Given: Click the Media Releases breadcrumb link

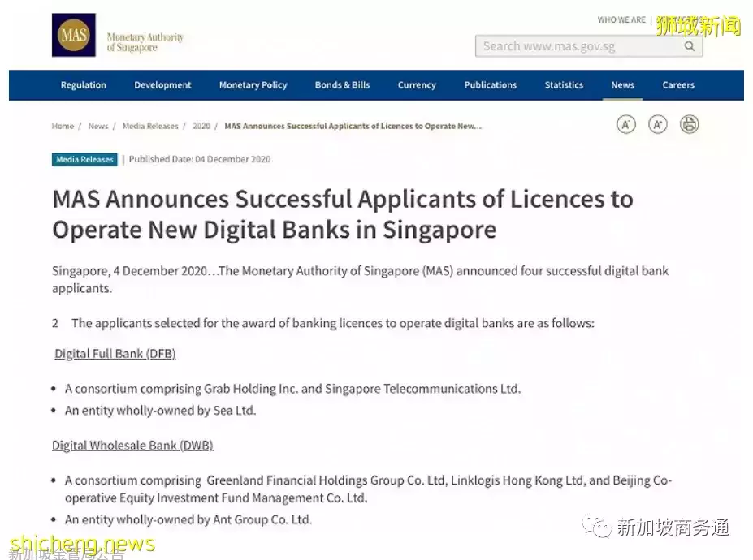Looking at the screenshot, I should tap(150, 127).
